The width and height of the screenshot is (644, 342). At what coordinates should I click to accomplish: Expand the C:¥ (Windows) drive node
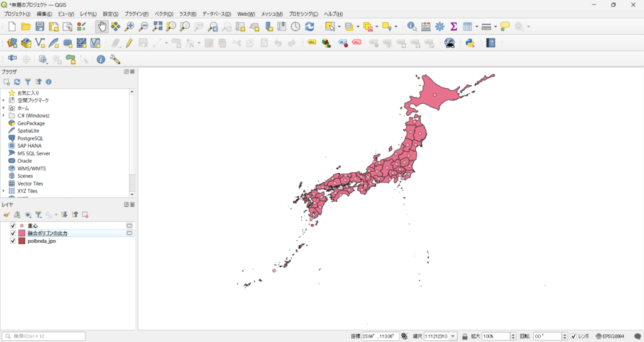coord(4,116)
